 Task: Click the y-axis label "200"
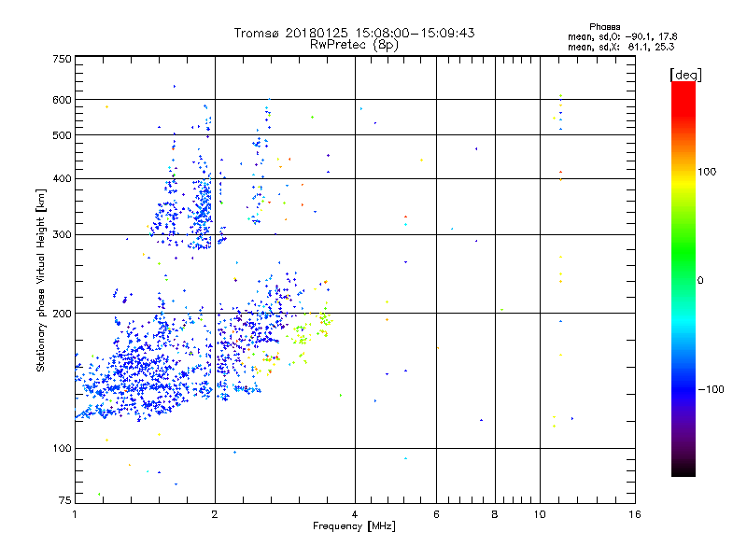point(62,314)
